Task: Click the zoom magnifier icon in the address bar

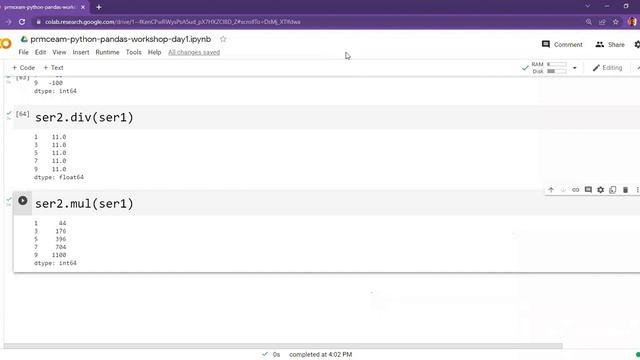Action: click(589, 22)
